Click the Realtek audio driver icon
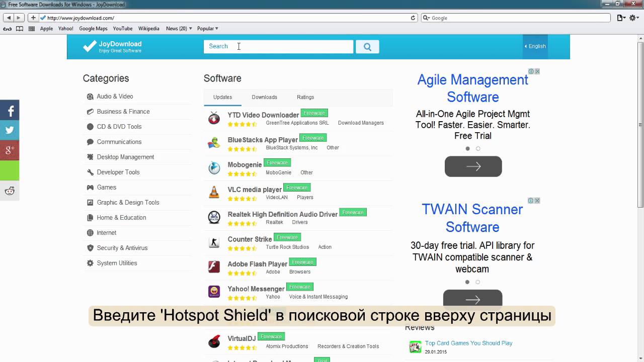The image size is (644, 362). point(214,217)
